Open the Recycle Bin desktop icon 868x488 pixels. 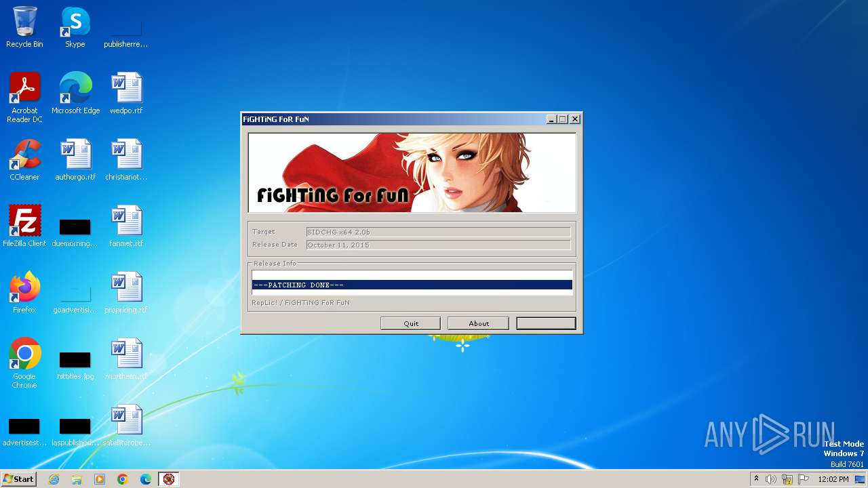pos(24,27)
